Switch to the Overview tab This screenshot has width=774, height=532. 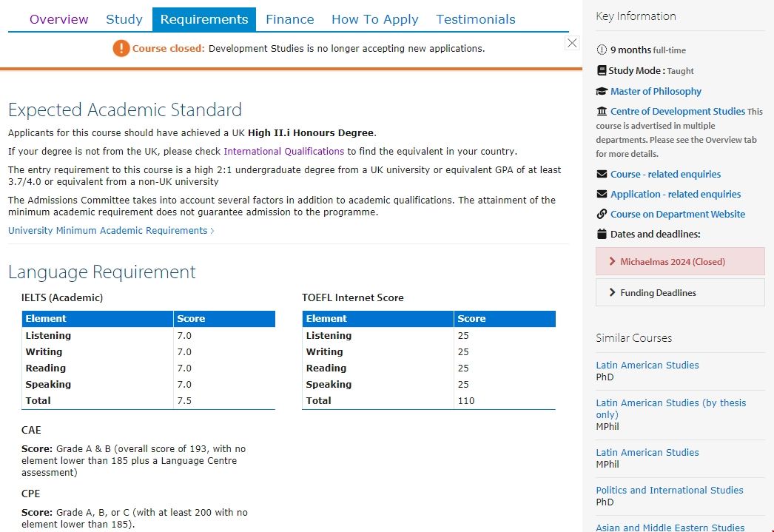pos(59,20)
